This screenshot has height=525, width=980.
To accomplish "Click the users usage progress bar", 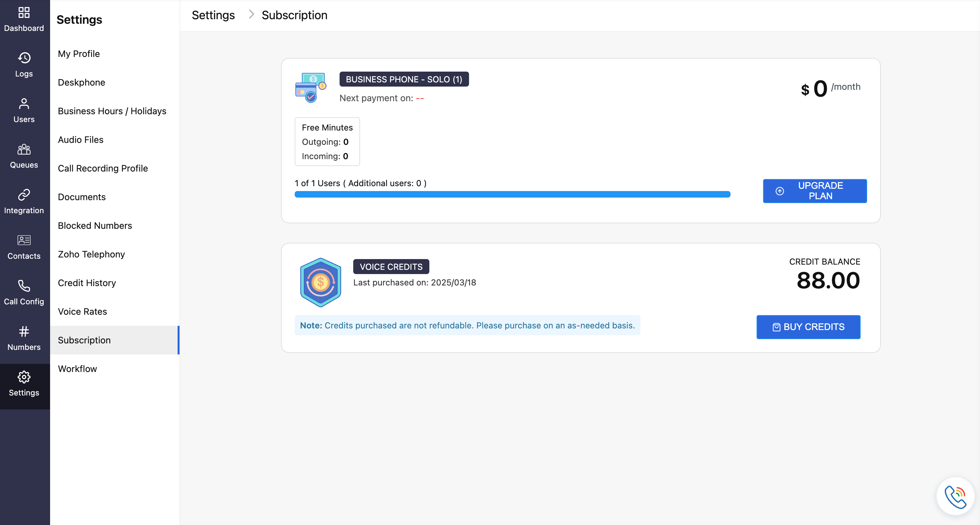I will 512,195.
